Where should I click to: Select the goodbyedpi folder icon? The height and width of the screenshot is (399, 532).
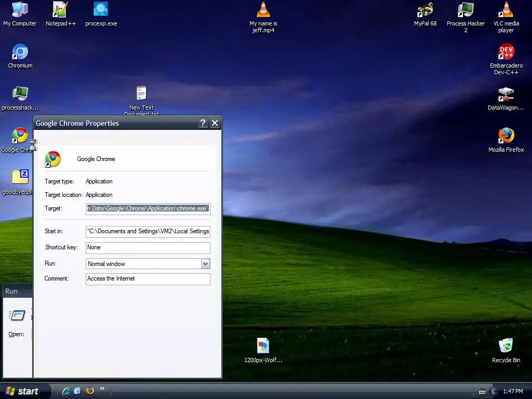click(x=17, y=182)
